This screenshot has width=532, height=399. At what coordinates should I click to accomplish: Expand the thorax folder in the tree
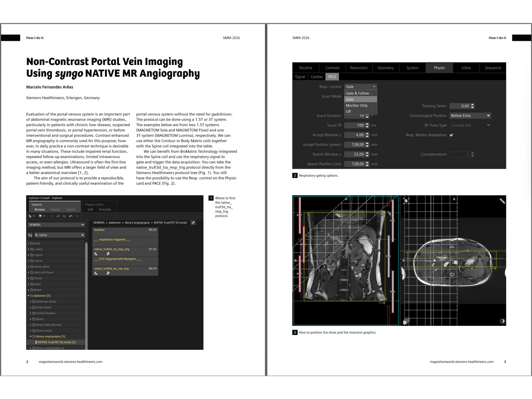[29, 278]
